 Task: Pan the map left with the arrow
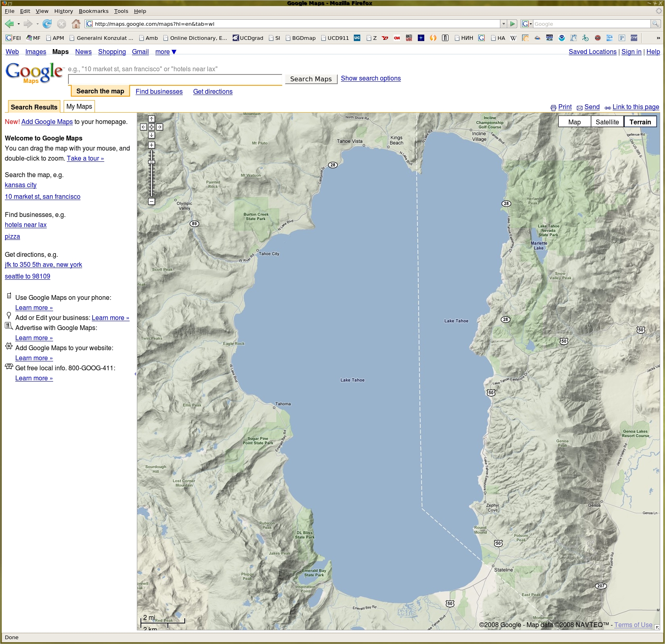[143, 127]
